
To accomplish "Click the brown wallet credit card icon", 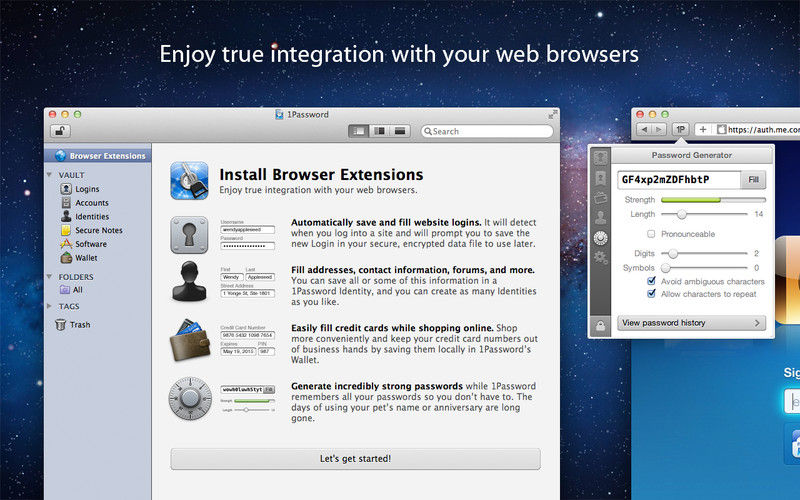I will point(190,340).
